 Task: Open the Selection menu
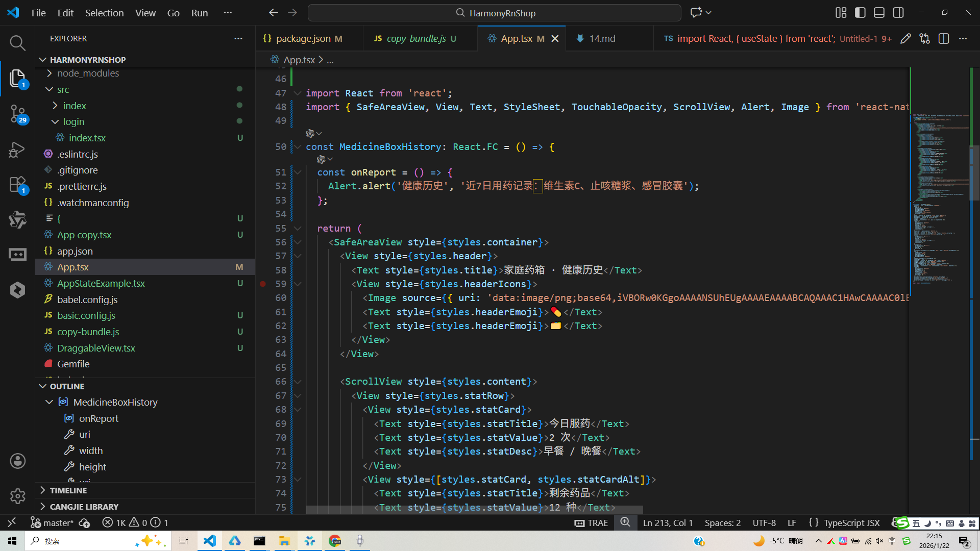point(104,13)
